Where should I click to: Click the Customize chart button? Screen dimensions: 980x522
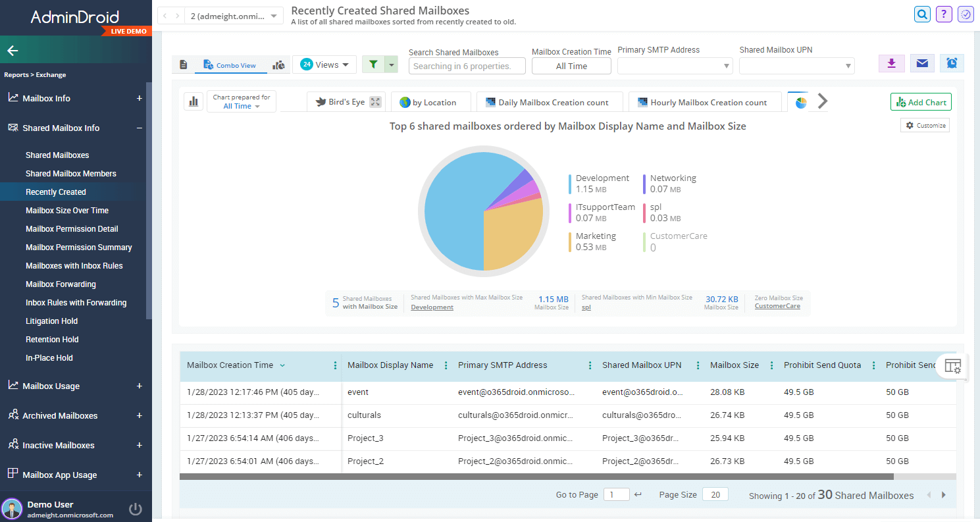(x=925, y=125)
